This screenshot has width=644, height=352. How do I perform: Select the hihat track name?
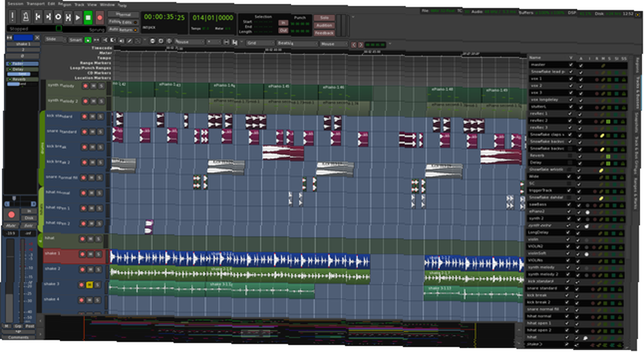pos(50,238)
